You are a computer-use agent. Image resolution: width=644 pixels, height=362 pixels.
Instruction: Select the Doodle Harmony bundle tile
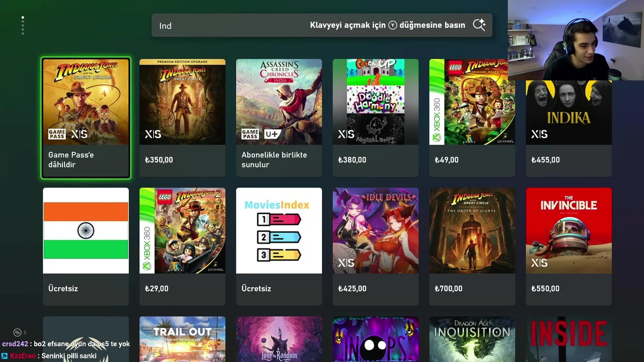pos(376,118)
